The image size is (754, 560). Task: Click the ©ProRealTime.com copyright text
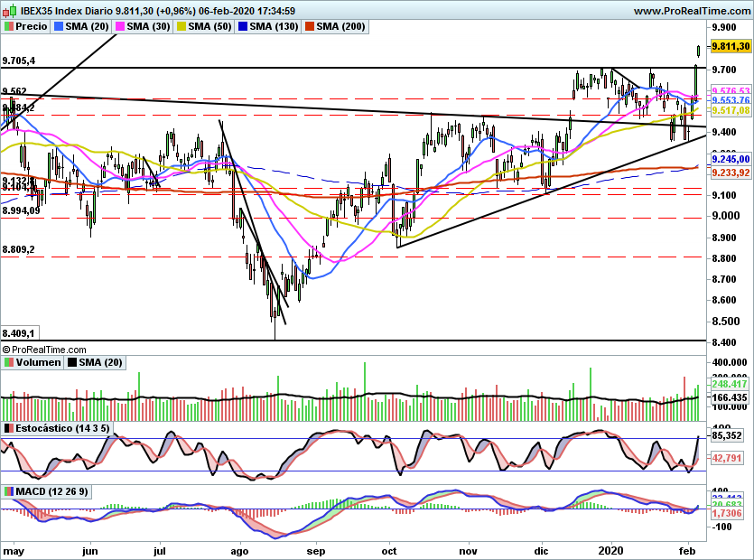[x=44, y=350]
